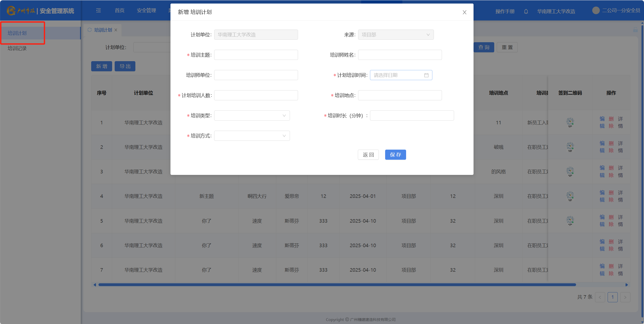Open first row's sign-in QR code
Viewport: 644px width, 324px height.
(x=570, y=122)
